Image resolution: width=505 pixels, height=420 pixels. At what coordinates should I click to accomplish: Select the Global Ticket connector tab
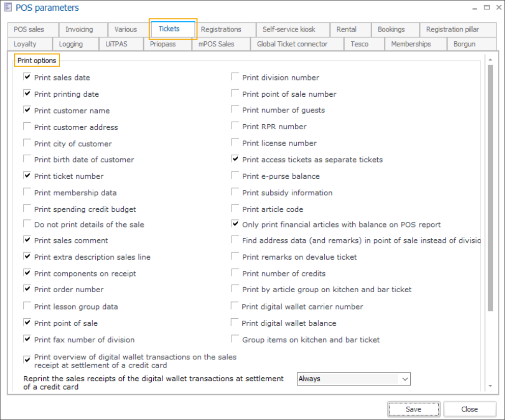point(292,44)
